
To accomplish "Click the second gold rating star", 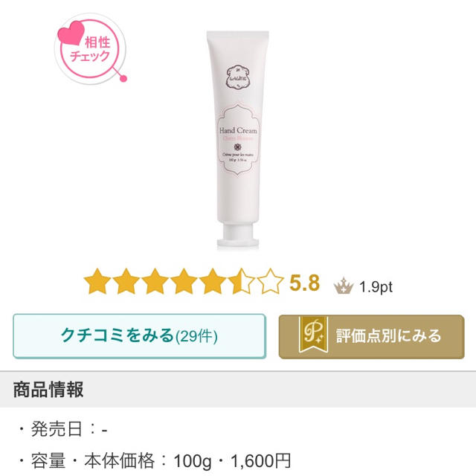I will pos(126,281).
